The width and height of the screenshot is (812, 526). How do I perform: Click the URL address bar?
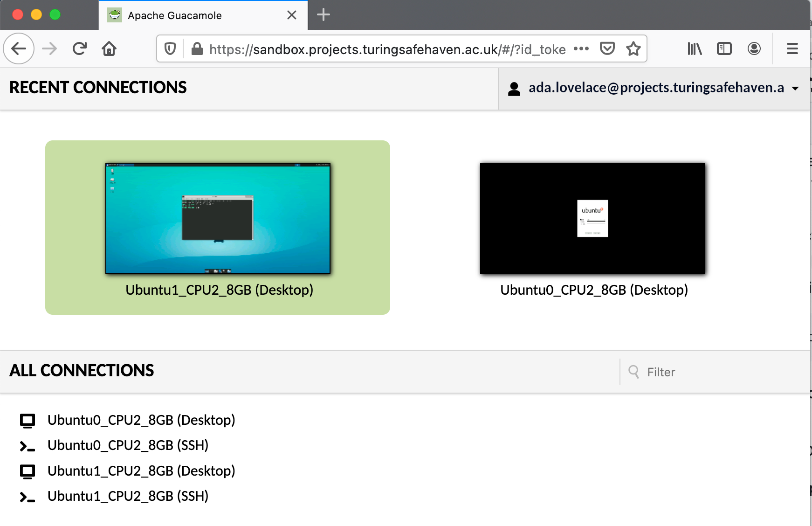[388, 48]
